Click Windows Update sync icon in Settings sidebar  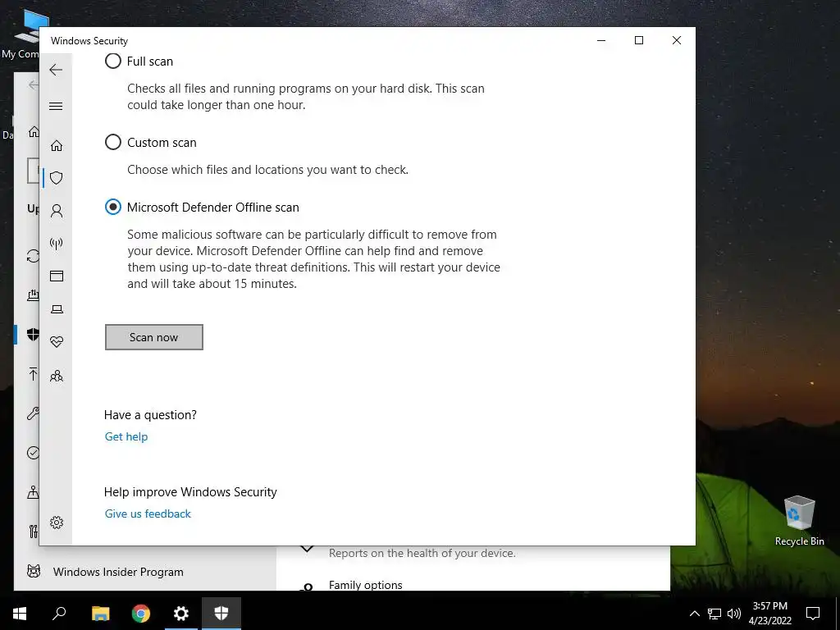[33, 256]
